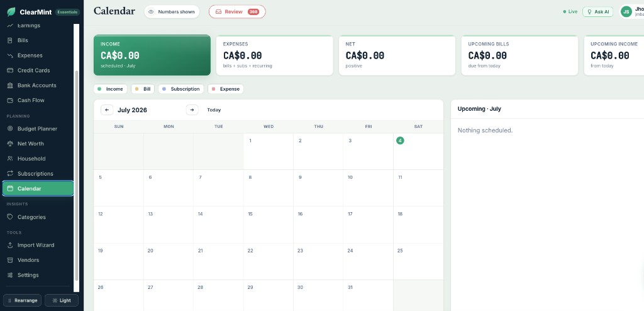This screenshot has width=644, height=311.
Task: Click the 'Upcoming · July' heading
Action: 479,109
